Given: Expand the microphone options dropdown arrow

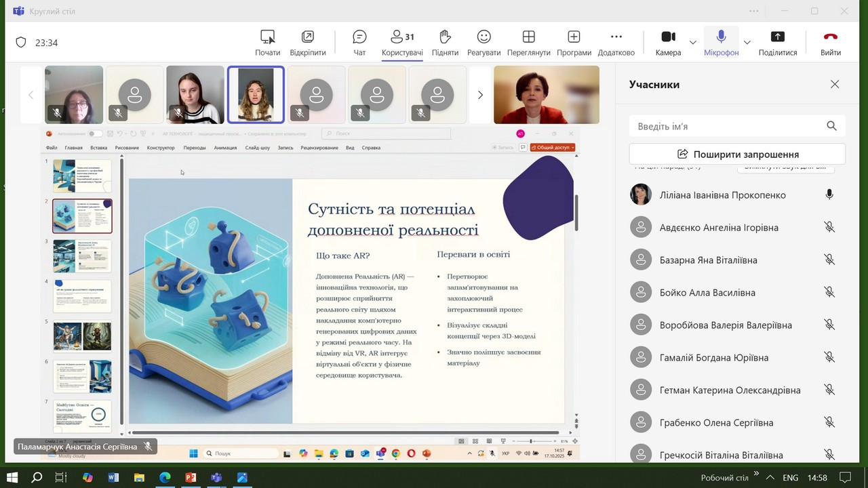Looking at the screenshot, I should (747, 43).
